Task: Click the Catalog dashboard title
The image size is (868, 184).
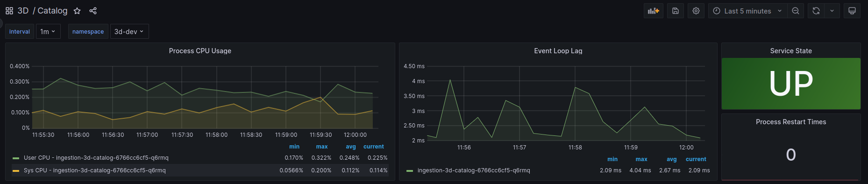Action: (x=52, y=11)
